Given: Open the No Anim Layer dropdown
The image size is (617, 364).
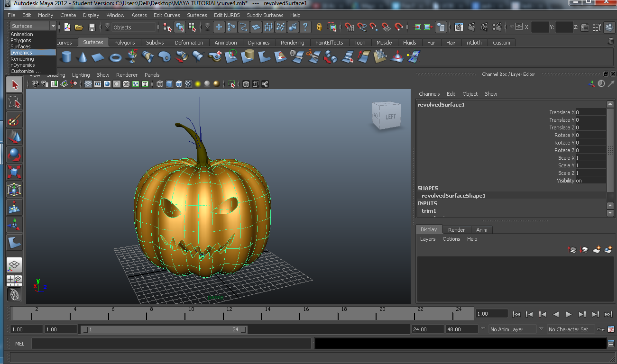Looking at the screenshot, I should [x=512, y=329].
